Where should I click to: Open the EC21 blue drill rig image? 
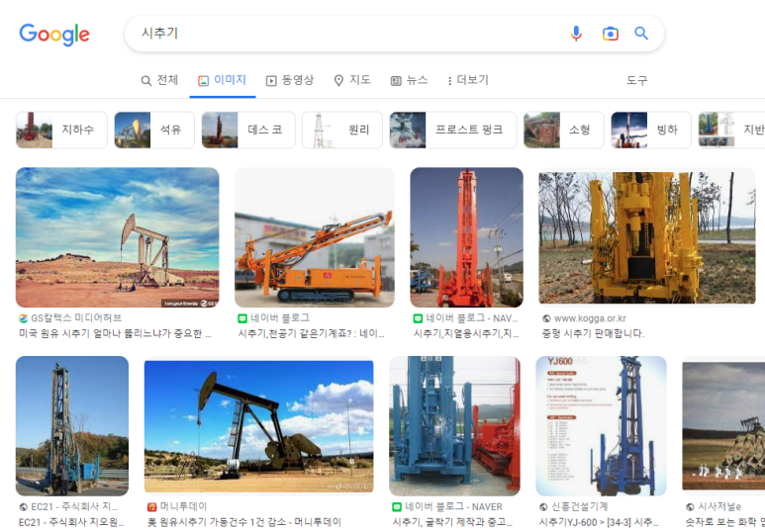(x=72, y=426)
